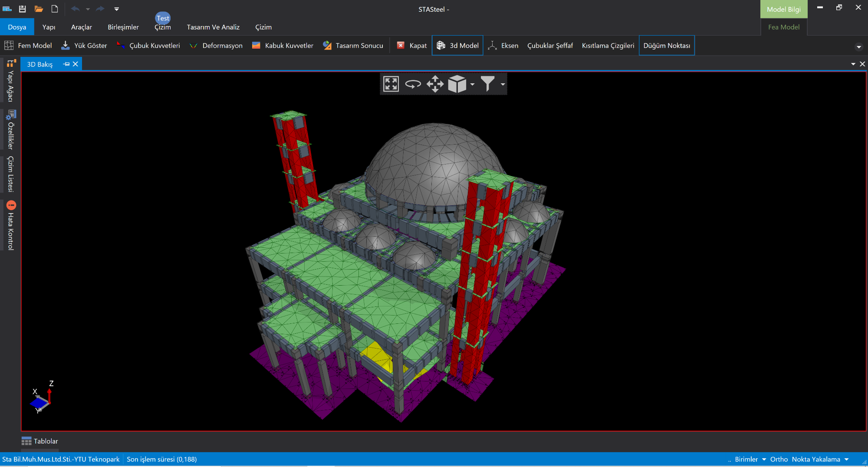Open the Hata Kontrol side panel
This screenshot has height=467, width=868.
click(11, 226)
